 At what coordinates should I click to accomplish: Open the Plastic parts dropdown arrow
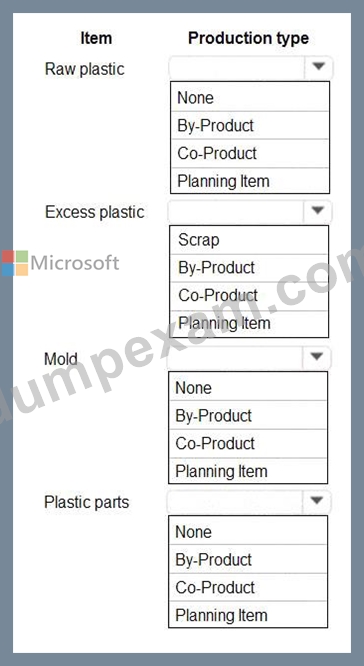coord(317,501)
